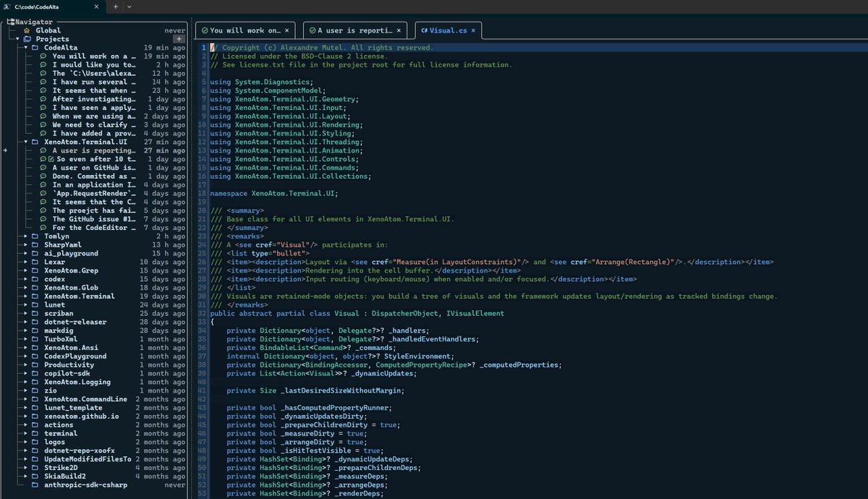Close the Visual.cs tab

point(473,30)
